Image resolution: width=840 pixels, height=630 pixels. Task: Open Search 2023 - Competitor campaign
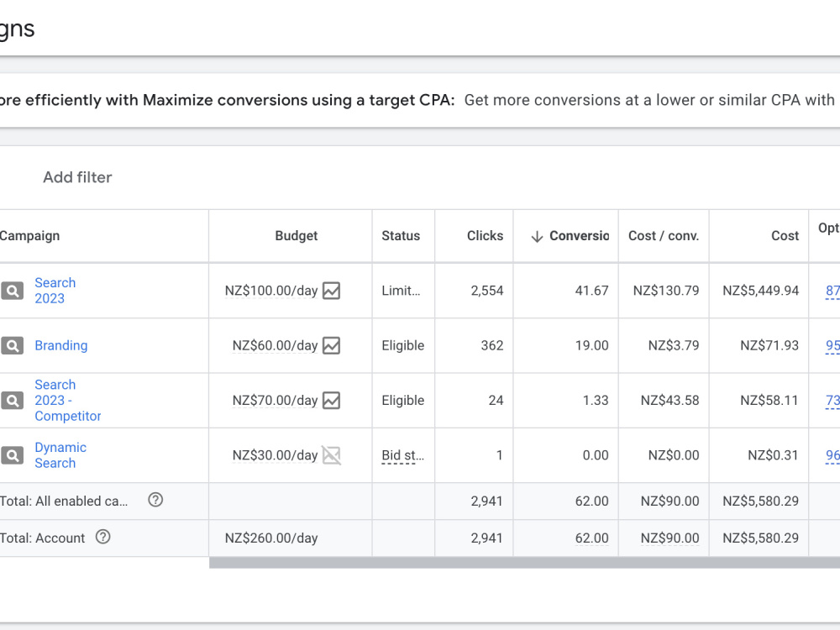(67, 400)
